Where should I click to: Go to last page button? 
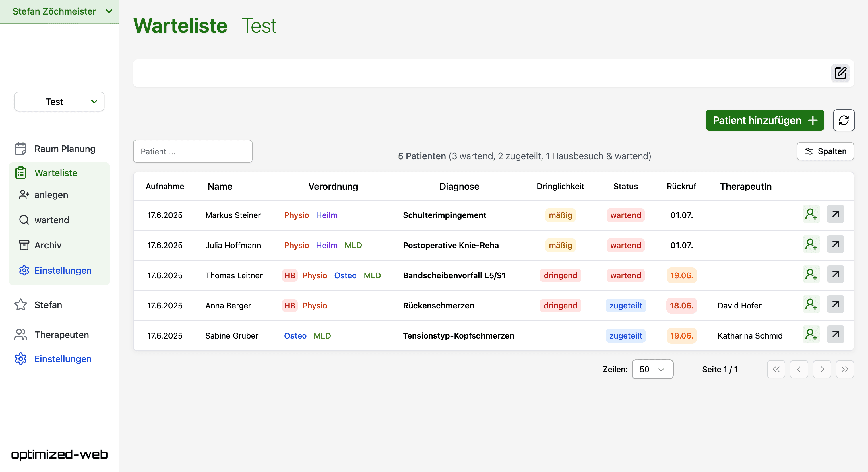point(845,369)
